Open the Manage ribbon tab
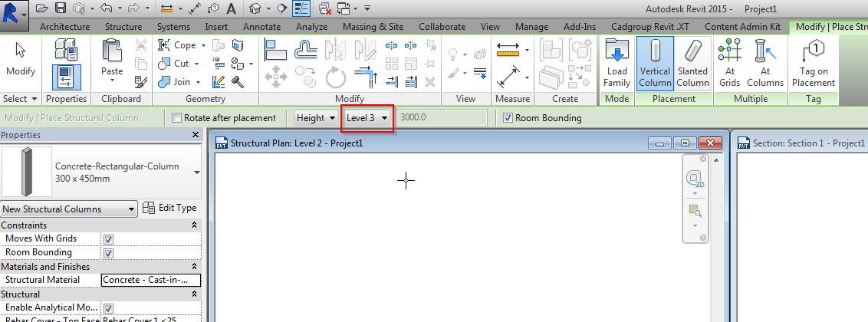Image resolution: width=868 pixels, height=322 pixels. point(532,27)
